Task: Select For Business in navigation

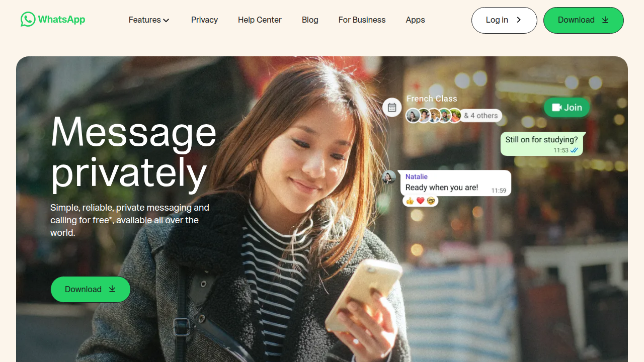Action: tap(362, 20)
